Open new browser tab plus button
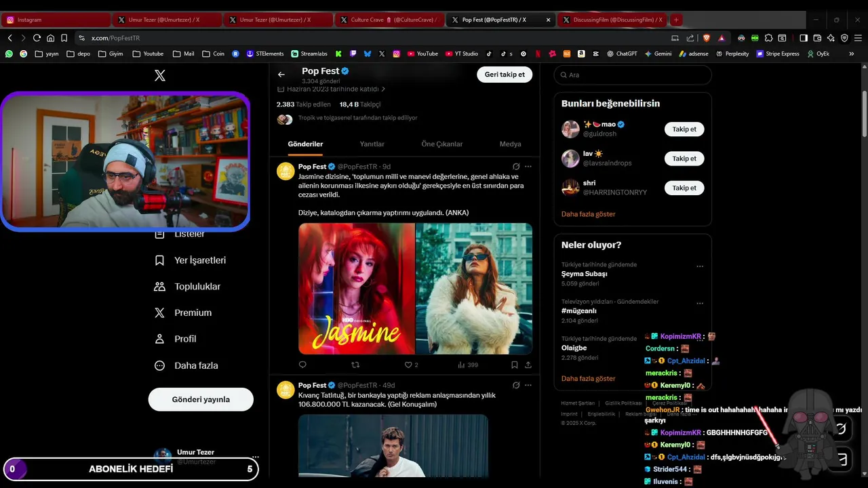Screen dimensions: 868x488 click(675, 20)
